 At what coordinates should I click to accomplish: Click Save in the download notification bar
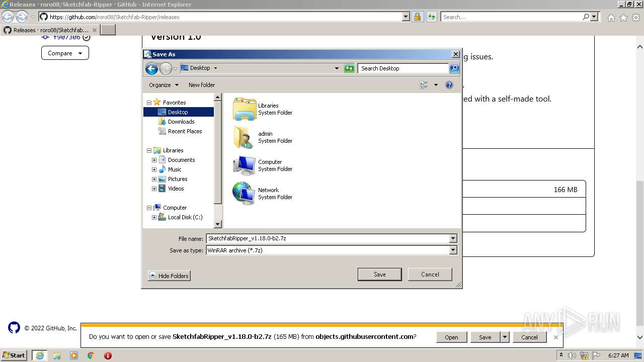pyautogui.click(x=485, y=337)
